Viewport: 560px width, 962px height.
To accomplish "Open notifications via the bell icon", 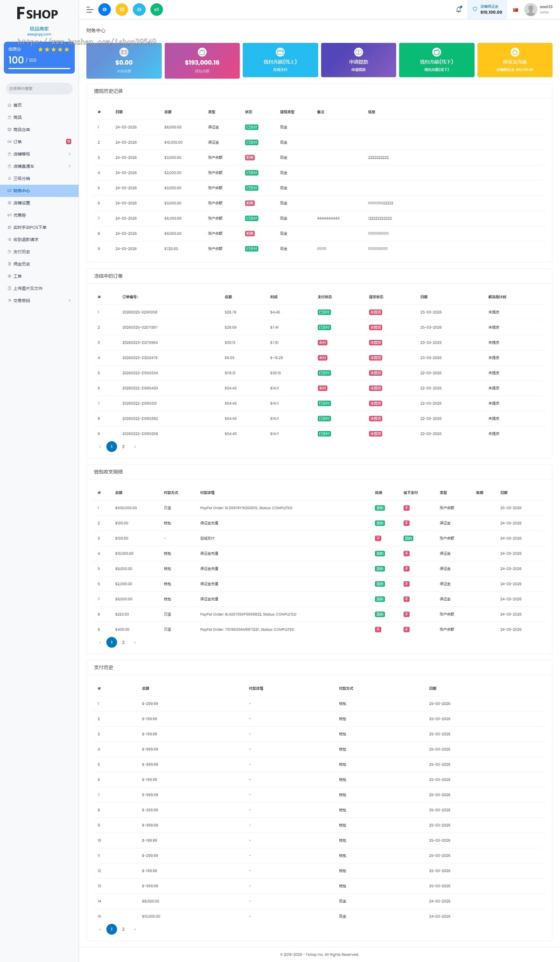I will pos(459,9).
